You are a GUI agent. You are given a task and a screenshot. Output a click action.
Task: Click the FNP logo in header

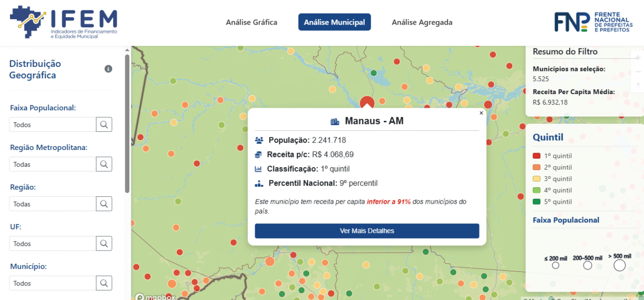click(x=592, y=22)
